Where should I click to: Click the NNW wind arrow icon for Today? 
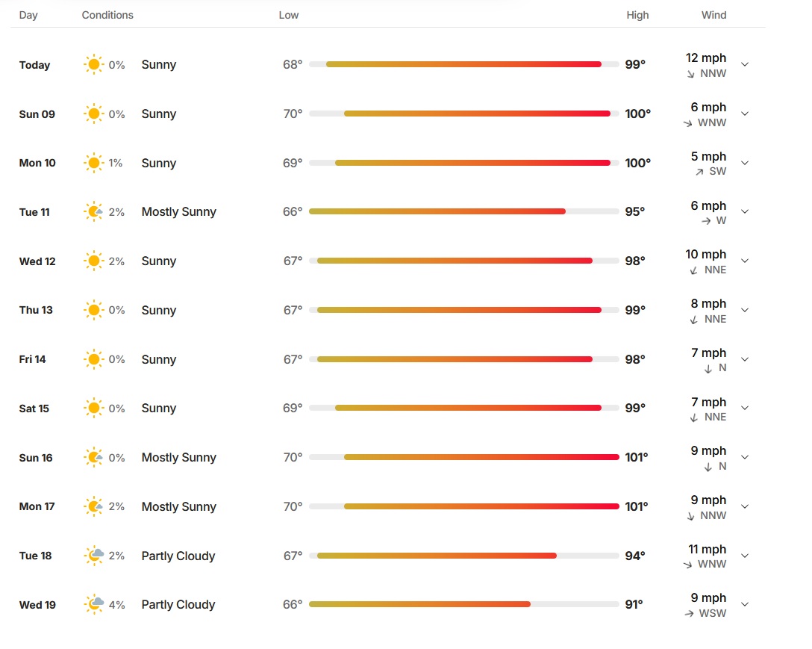pos(691,74)
